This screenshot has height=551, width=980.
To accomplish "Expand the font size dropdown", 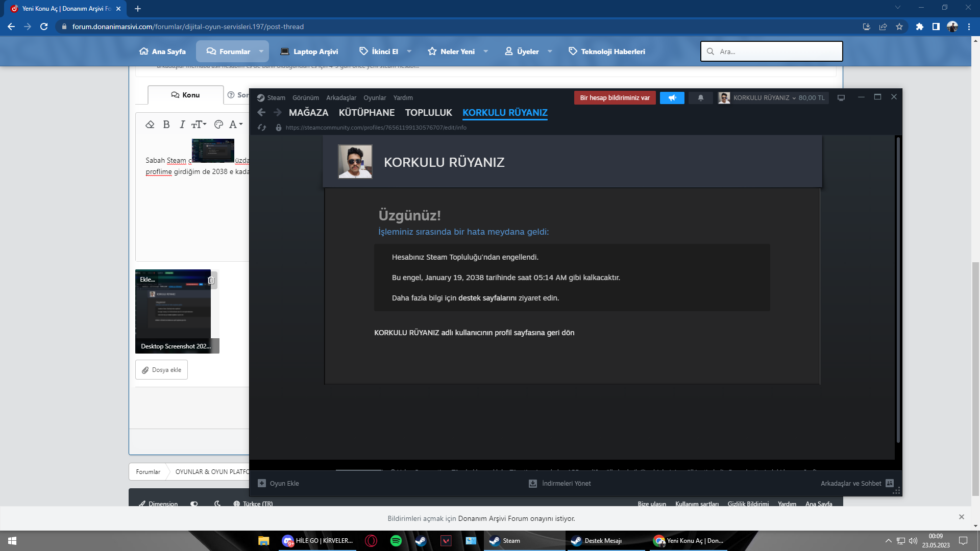I will click(x=199, y=124).
